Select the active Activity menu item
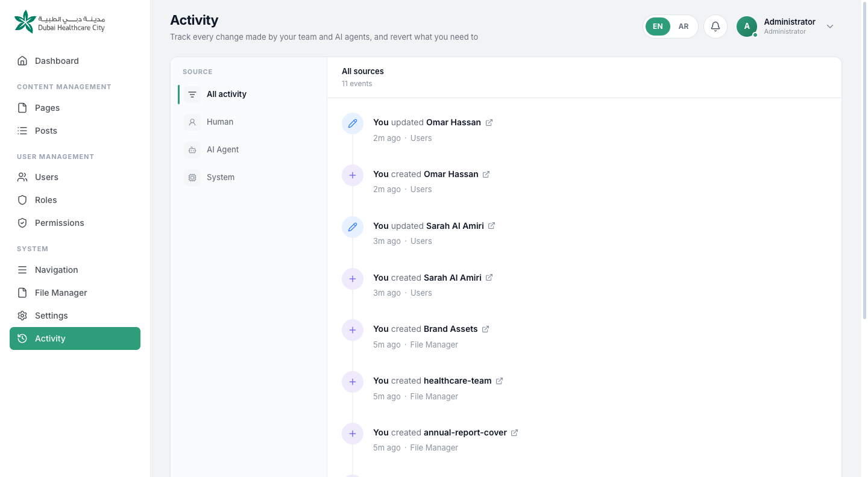The width and height of the screenshot is (868, 477). click(x=75, y=338)
